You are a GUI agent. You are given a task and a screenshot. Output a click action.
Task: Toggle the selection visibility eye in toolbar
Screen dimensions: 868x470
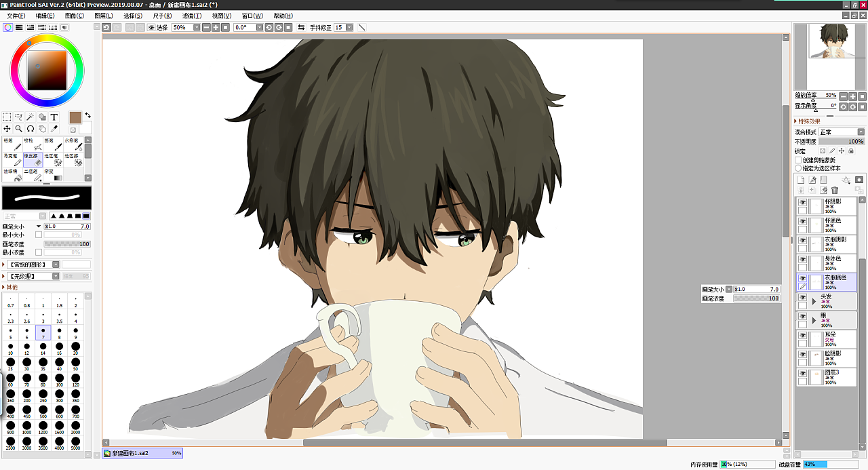[151, 27]
